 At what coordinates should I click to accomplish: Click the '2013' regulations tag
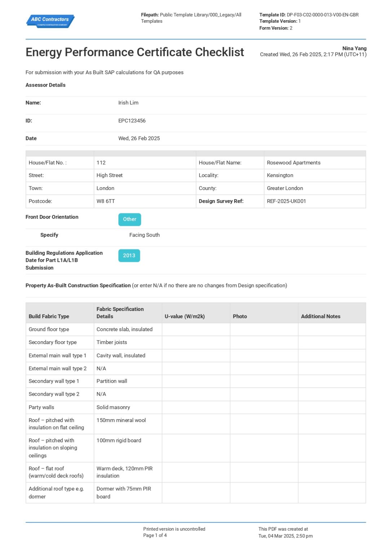click(x=129, y=256)
